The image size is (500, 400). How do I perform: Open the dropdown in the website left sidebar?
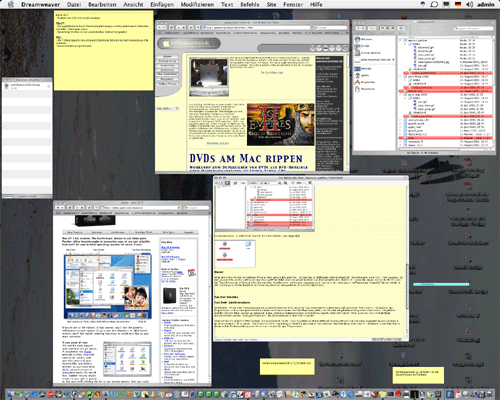pos(168,109)
